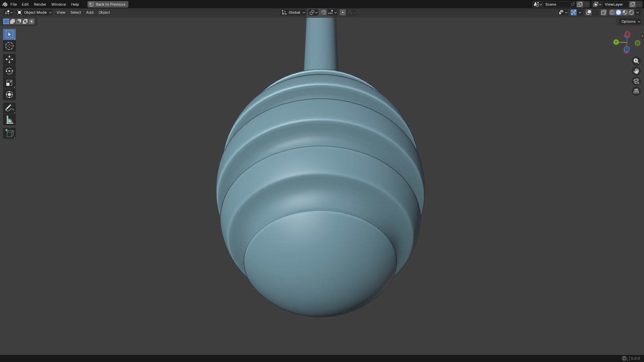Viewport: 644px width, 362px height.
Task: Open the Options dropdown
Action: pos(631,21)
